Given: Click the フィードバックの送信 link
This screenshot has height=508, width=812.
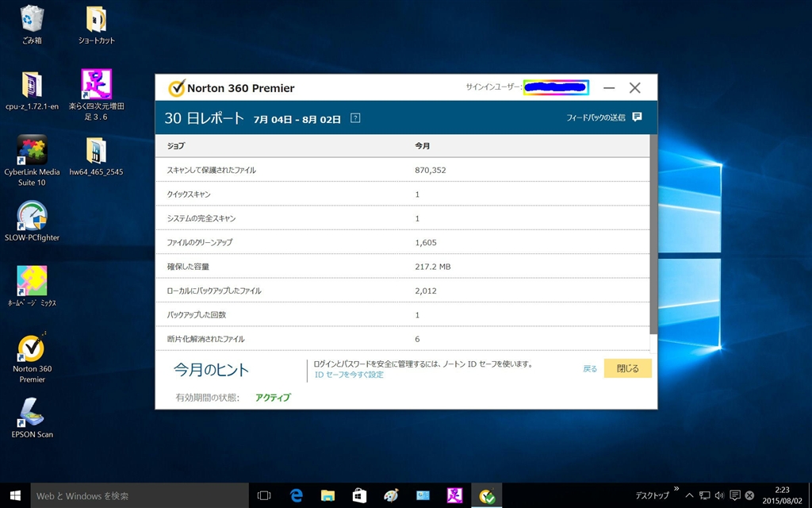Looking at the screenshot, I should [596, 117].
